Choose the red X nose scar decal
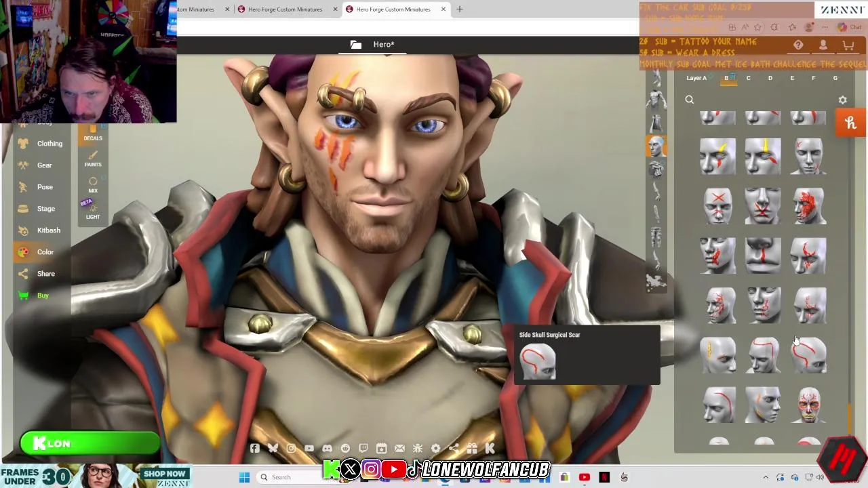 click(x=717, y=206)
